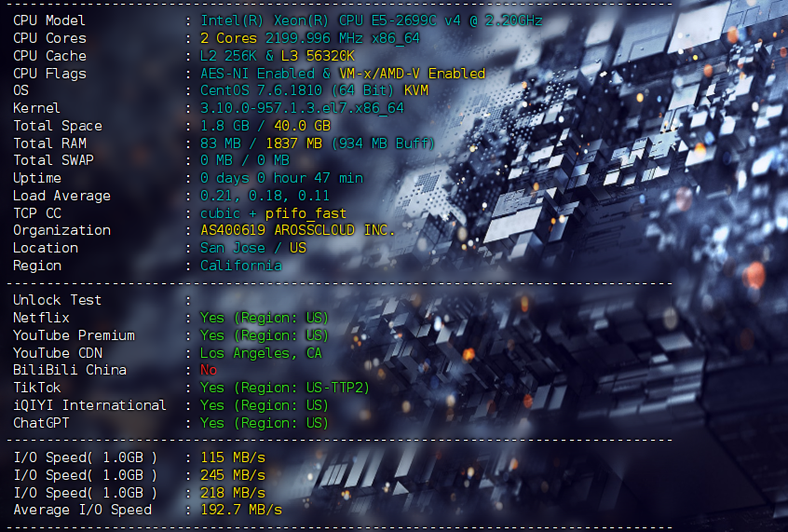Click the 'Location' label
788x532 pixels.
[46, 248]
